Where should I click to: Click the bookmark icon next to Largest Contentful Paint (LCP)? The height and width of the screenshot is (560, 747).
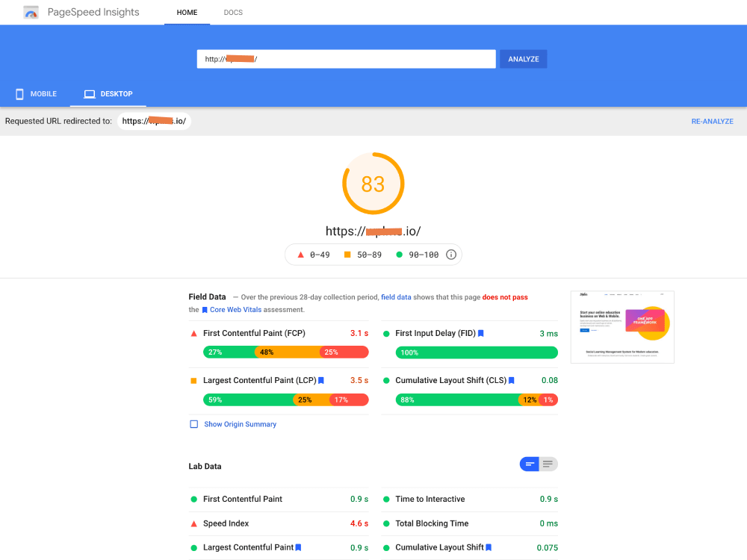[321, 381]
